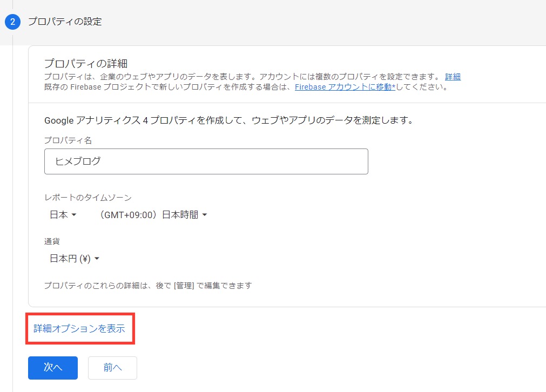Expand the country dropdown showing 日本
The image size is (546, 392).
click(61, 214)
